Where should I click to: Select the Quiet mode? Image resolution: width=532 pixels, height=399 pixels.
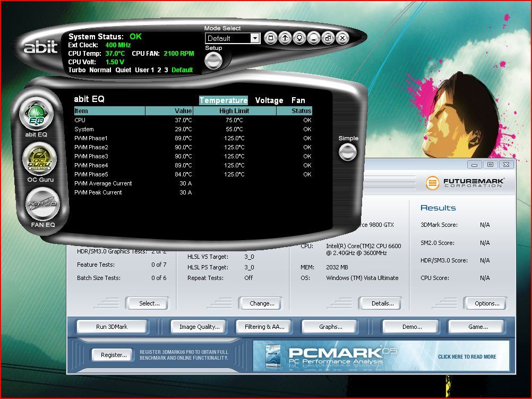123,70
